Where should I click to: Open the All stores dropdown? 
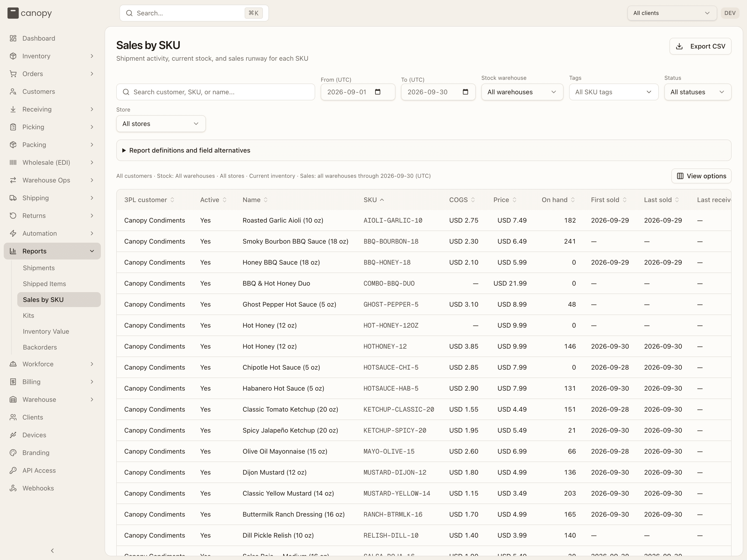pos(161,124)
